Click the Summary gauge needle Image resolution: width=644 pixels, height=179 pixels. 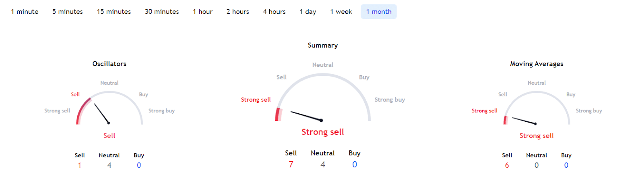[306, 116]
